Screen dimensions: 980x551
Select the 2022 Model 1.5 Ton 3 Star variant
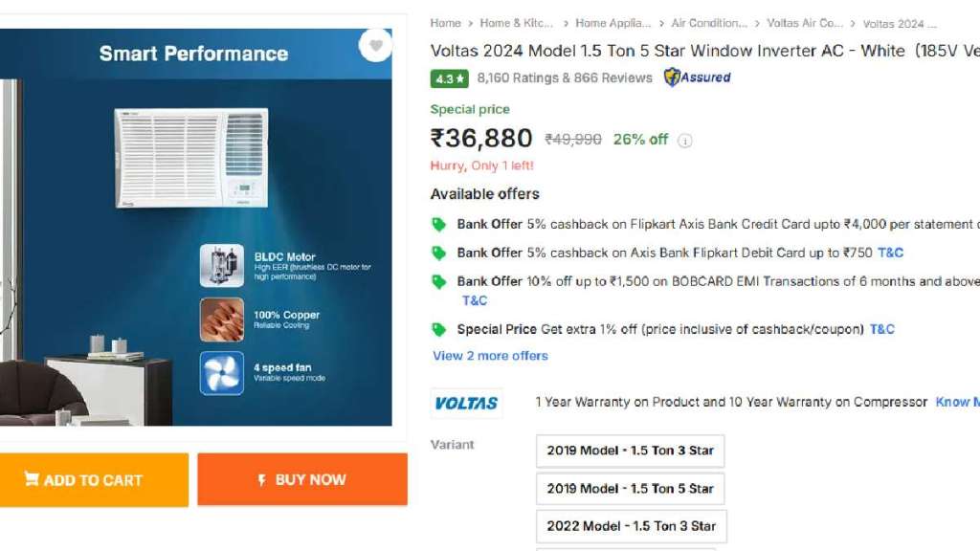pos(633,525)
